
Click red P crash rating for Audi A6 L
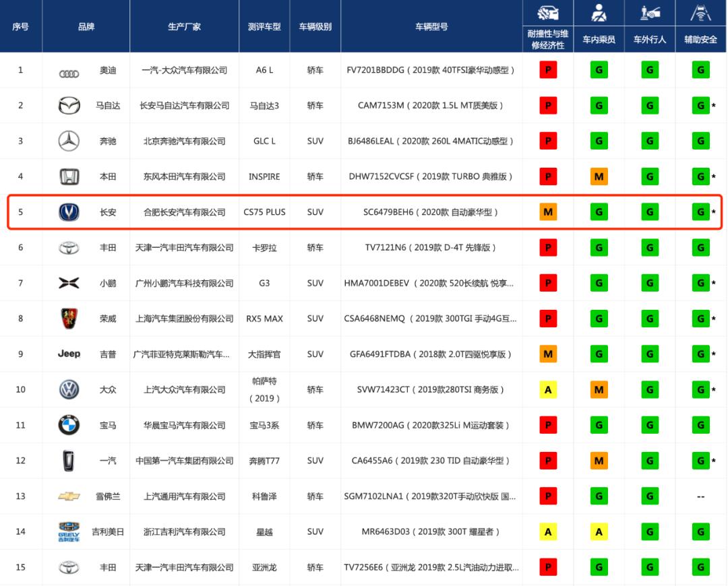tap(548, 70)
